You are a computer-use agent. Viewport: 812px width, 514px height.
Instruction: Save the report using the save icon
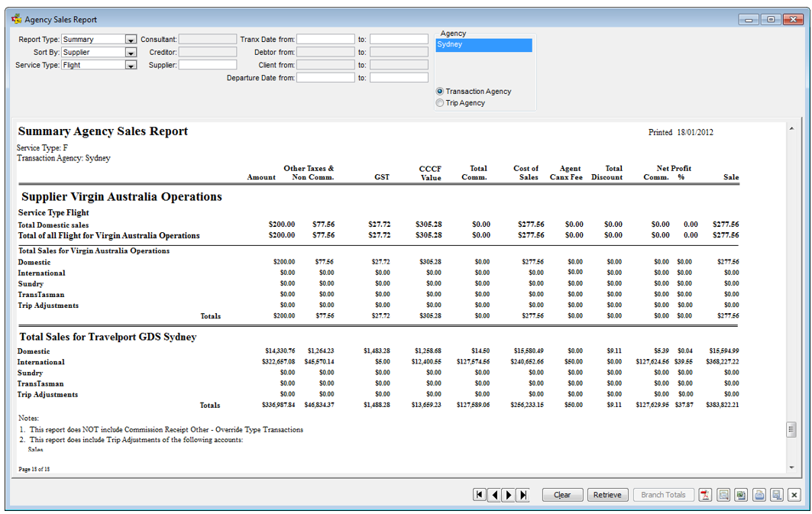(x=776, y=494)
